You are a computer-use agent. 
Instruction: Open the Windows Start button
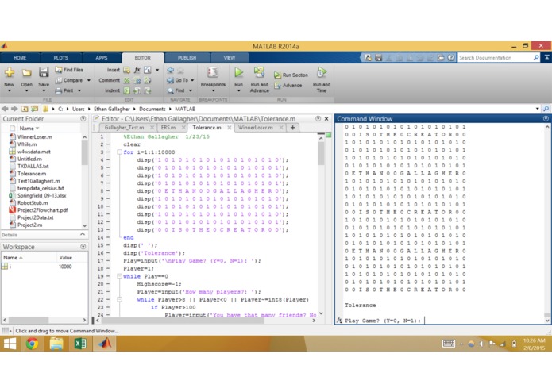pos(10,344)
